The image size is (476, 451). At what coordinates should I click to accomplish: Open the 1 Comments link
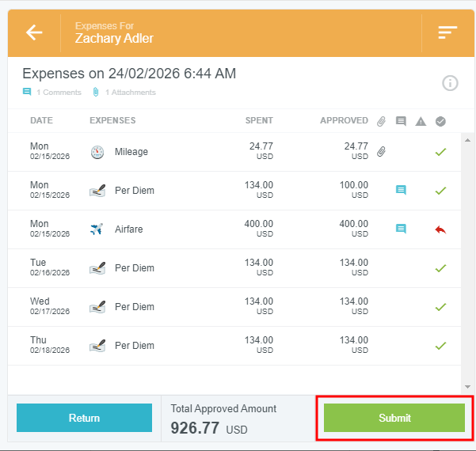(x=52, y=93)
